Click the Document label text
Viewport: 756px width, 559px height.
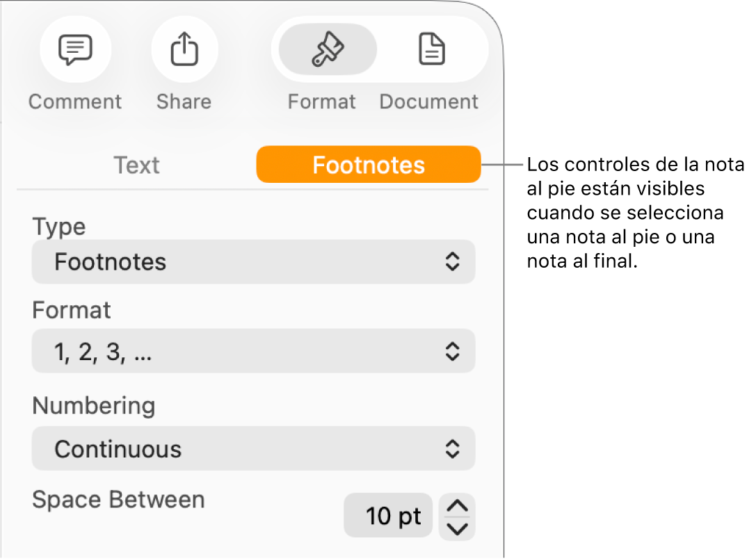pos(428,101)
